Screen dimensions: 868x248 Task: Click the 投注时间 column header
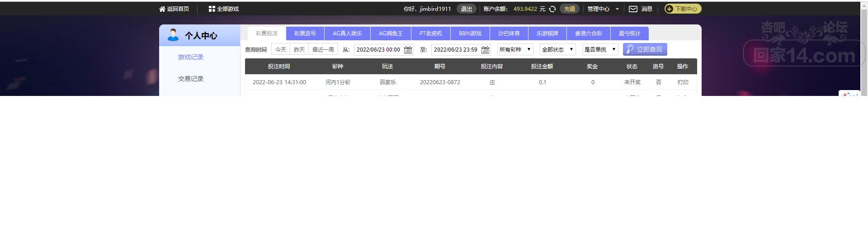(x=279, y=67)
